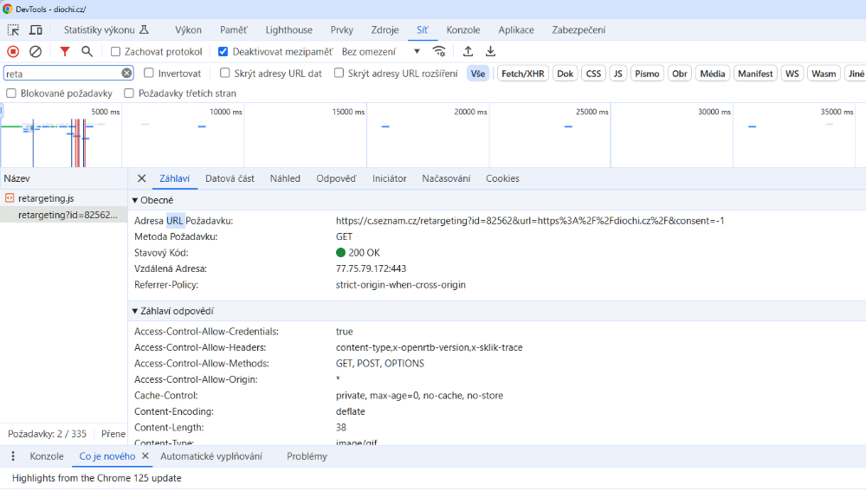Toggle the red filter funnel icon
This screenshot has width=866, height=504.
click(x=64, y=52)
